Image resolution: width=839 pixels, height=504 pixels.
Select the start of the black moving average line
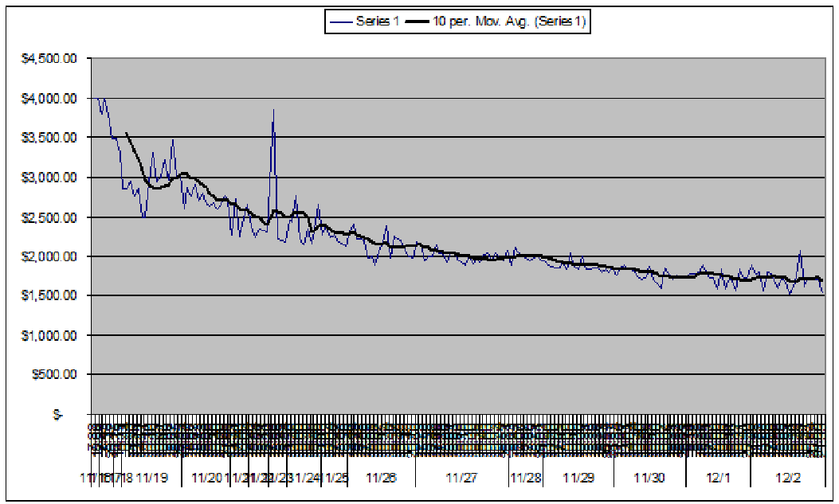(x=127, y=133)
